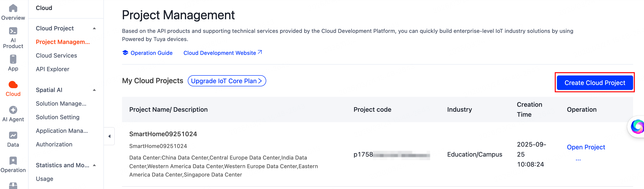Open the App phone icon
The width and height of the screenshot is (644, 189).
(x=13, y=59)
